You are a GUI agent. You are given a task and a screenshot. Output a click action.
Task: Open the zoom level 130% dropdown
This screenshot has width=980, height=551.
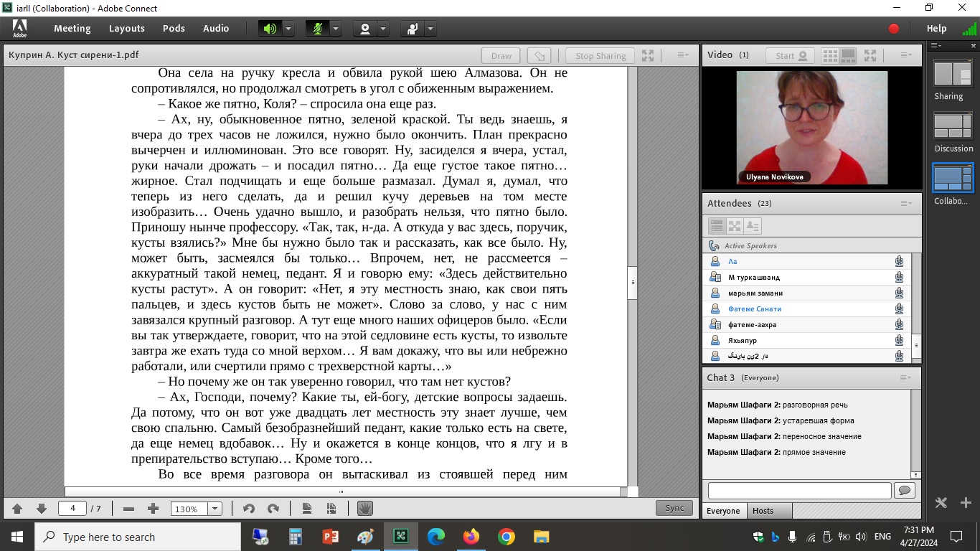click(x=215, y=509)
